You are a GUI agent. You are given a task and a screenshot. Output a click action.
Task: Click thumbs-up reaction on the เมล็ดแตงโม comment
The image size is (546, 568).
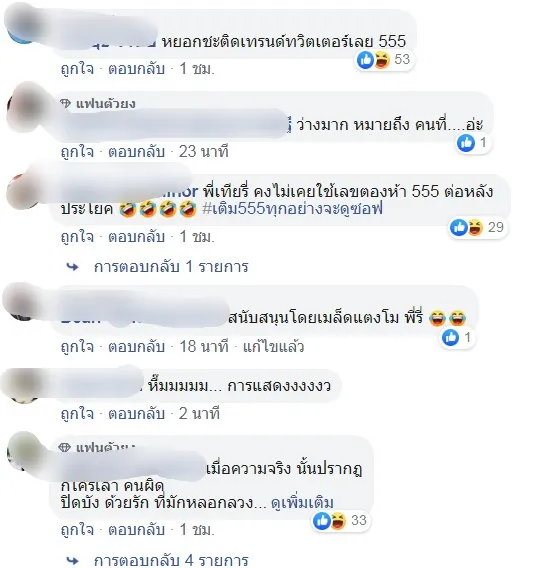coord(451,338)
